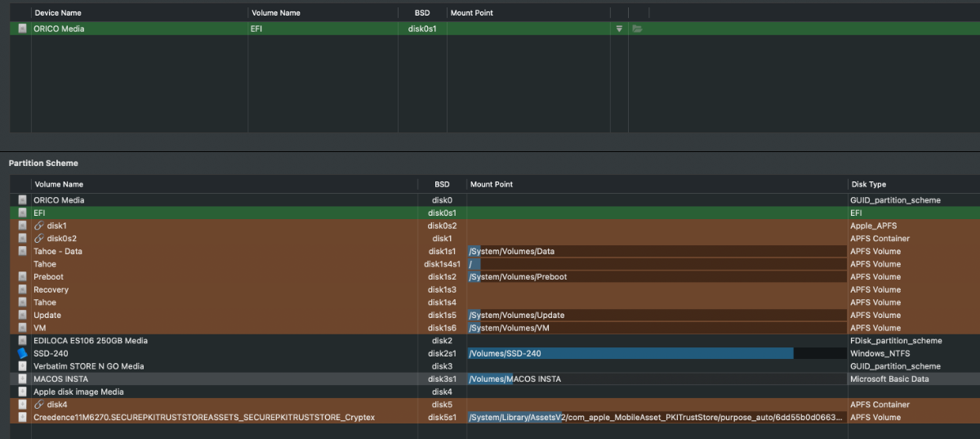
Task: Click the drive icon for MACOS INSTA
Action: pos(22,379)
